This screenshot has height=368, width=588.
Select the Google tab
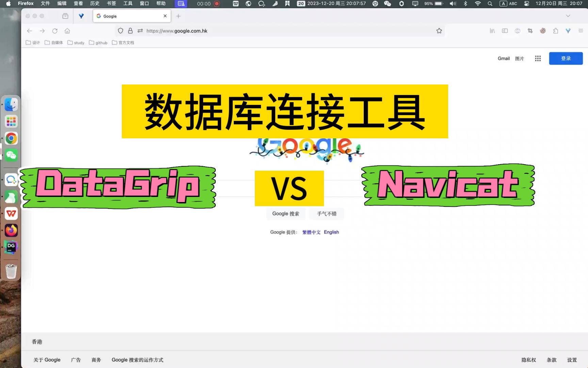[132, 16]
